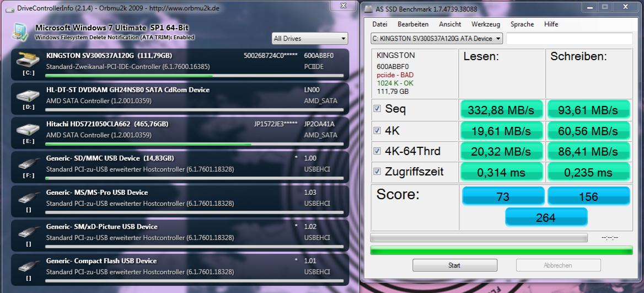
Task: Click the Abbrechen button
Action: click(x=558, y=265)
